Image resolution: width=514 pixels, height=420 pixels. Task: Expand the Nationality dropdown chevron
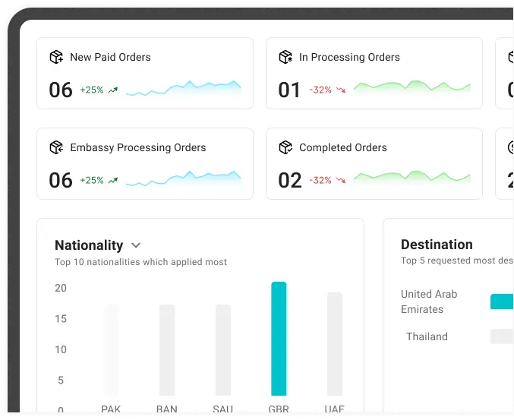click(136, 245)
